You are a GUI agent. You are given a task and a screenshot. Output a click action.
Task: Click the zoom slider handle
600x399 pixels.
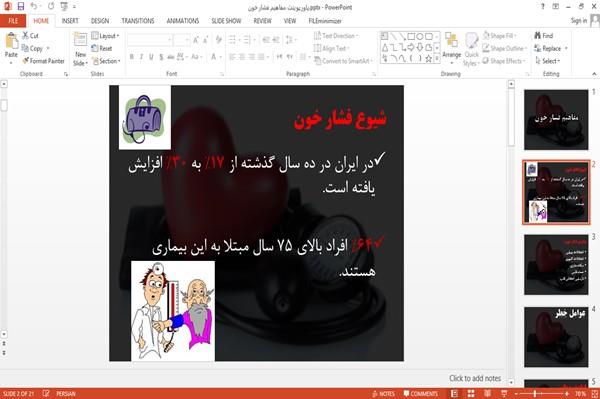point(535,394)
